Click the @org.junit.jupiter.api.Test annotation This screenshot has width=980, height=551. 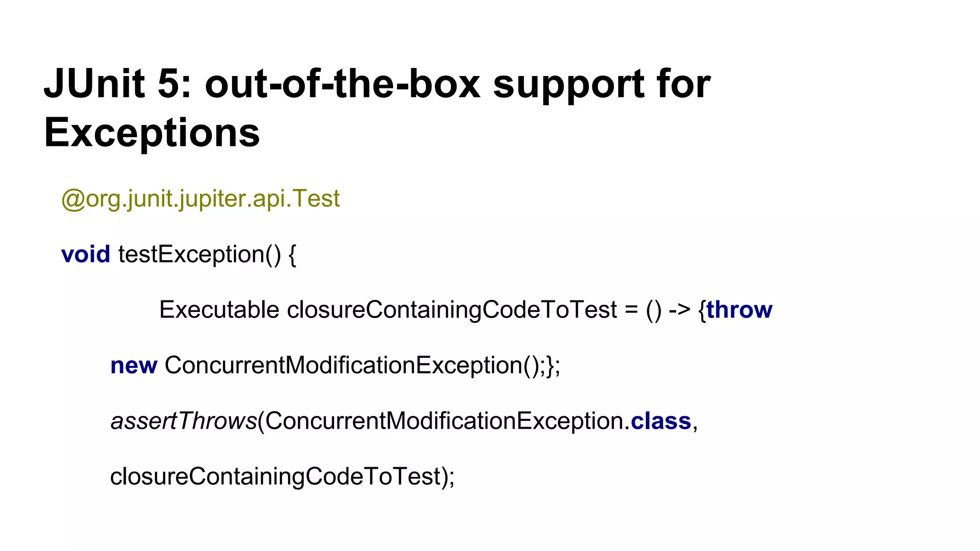click(x=200, y=198)
